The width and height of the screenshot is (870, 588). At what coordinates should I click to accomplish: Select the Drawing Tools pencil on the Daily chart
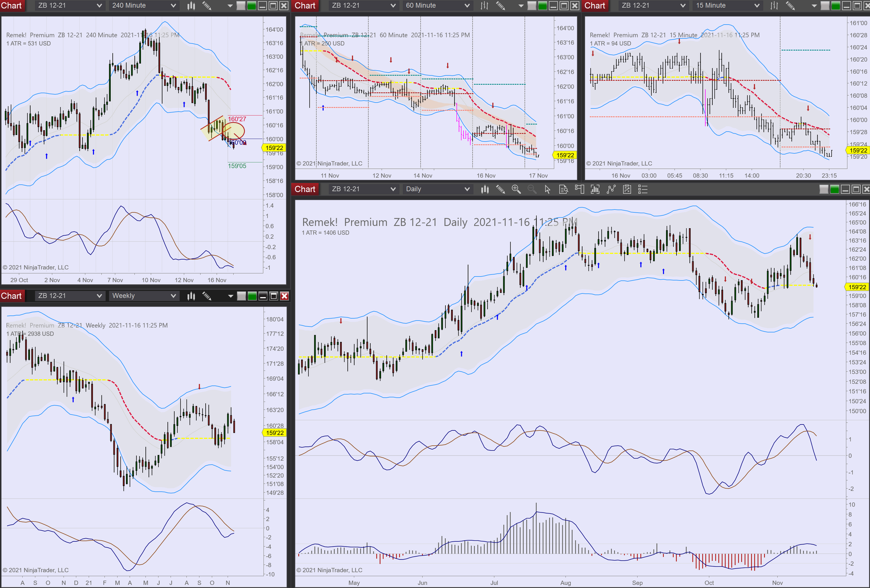(x=501, y=189)
